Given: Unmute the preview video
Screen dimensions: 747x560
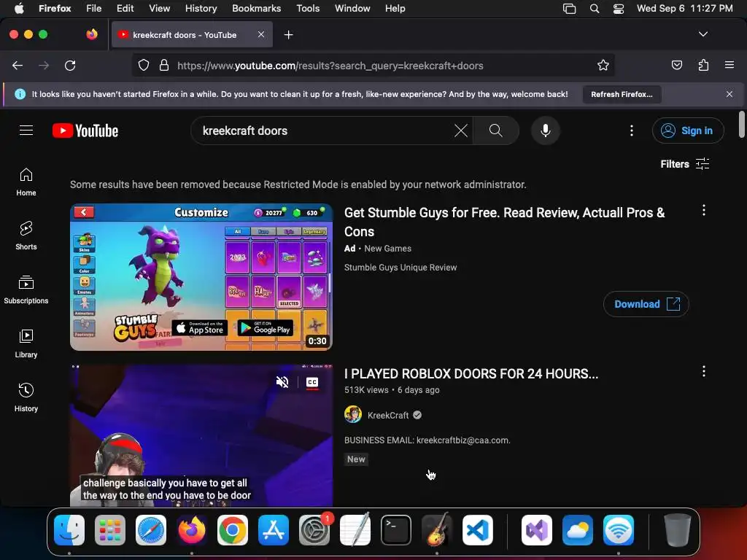Looking at the screenshot, I should (x=282, y=382).
